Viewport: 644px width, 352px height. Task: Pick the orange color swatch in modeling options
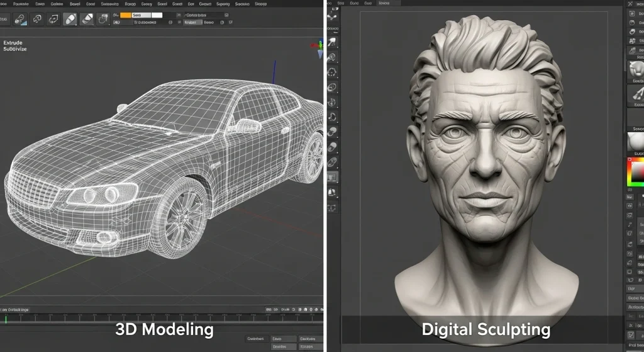[125, 15]
